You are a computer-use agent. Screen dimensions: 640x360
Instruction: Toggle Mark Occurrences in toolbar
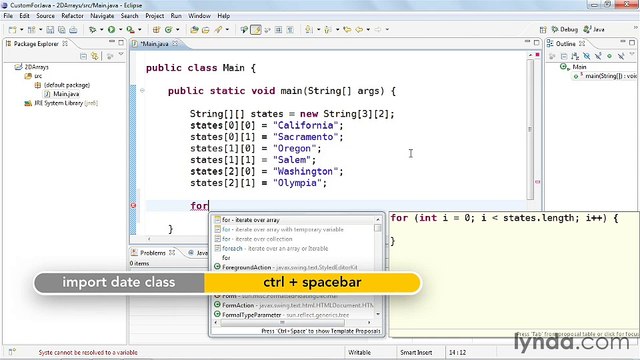click(x=256, y=29)
